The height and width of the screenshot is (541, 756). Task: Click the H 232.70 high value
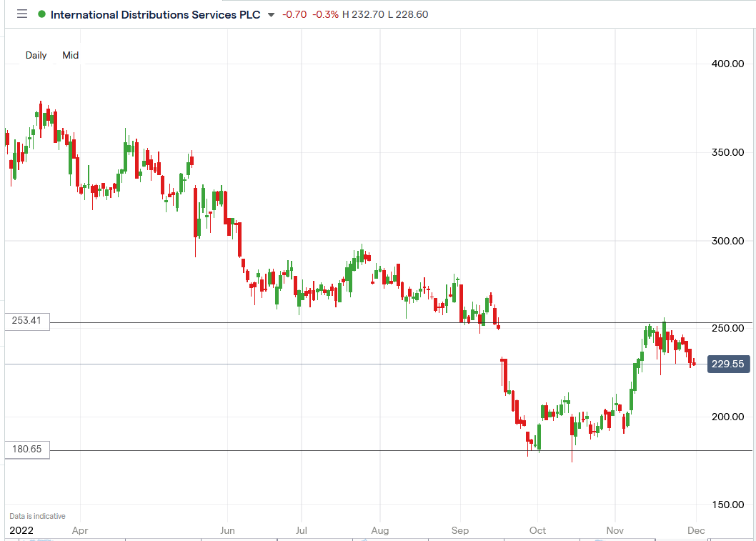pyautogui.click(x=363, y=14)
